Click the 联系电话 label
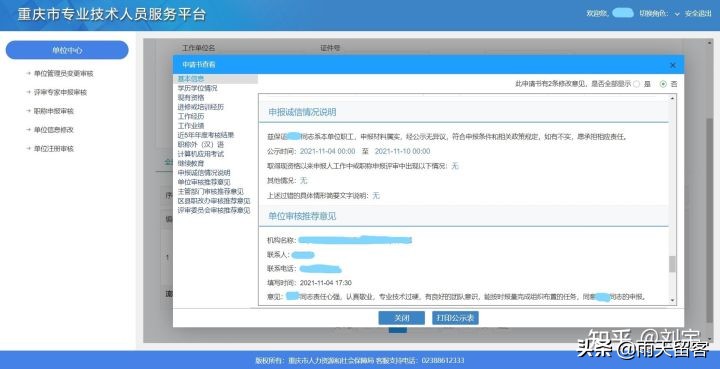 [281, 268]
